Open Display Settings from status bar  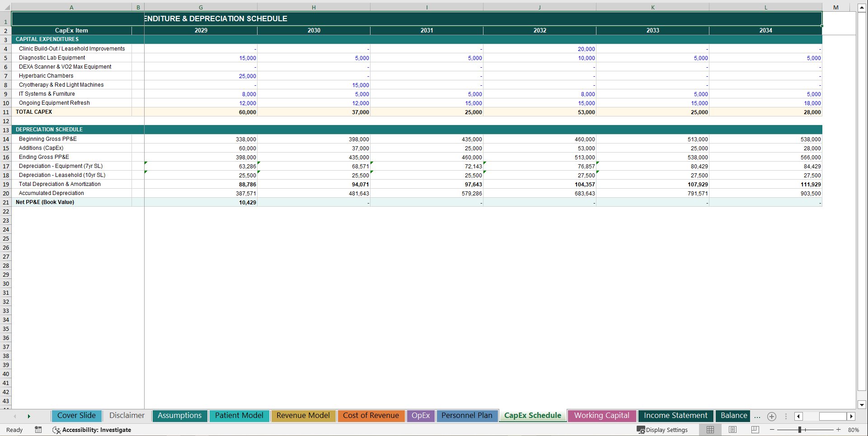click(662, 430)
